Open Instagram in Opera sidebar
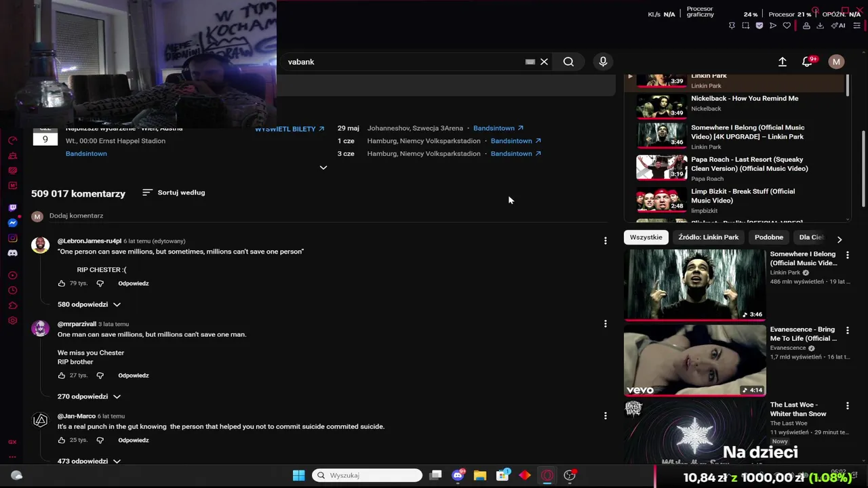 coord(12,238)
